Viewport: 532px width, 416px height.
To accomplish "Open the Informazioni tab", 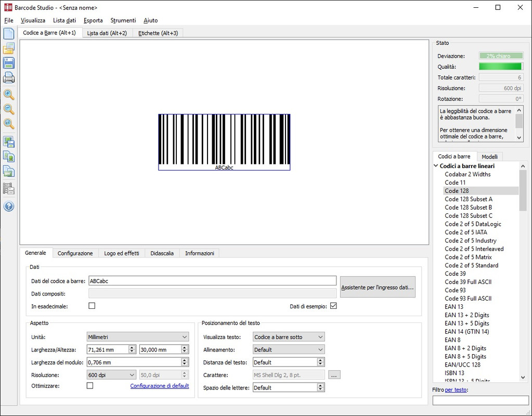I will click(200, 253).
